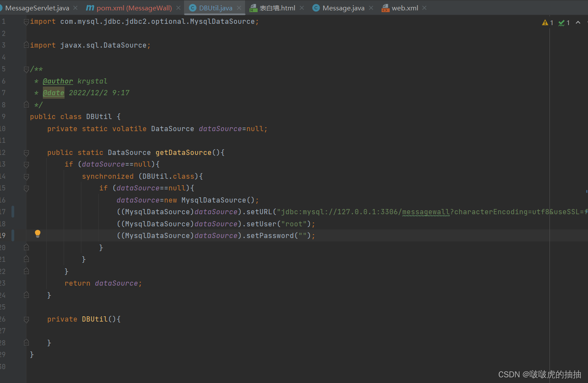
Task: Open the Message.java tab
Action: tap(343, 8)
